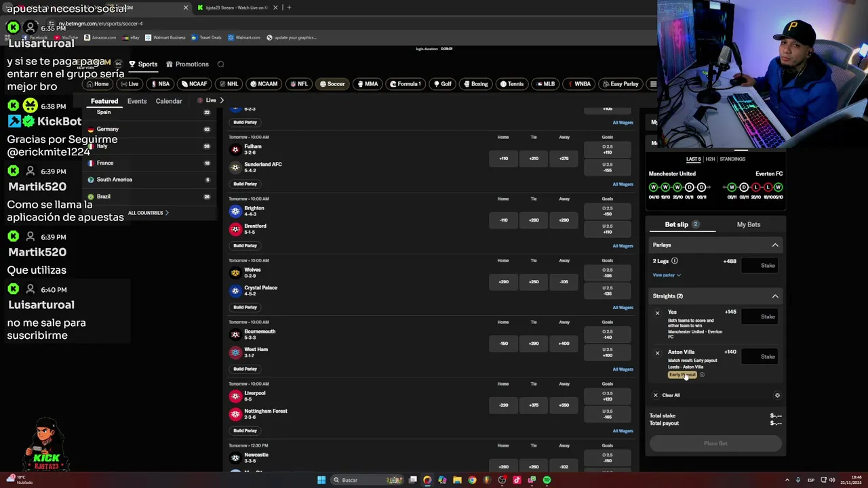Pick Fulham home odds +110
This screenshot has height=488, width=868.
(503, 159)
